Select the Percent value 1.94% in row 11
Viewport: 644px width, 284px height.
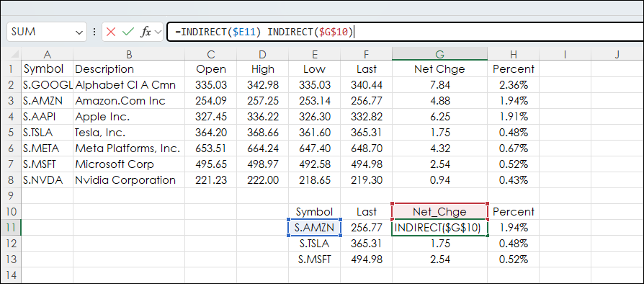click(514, 227)
